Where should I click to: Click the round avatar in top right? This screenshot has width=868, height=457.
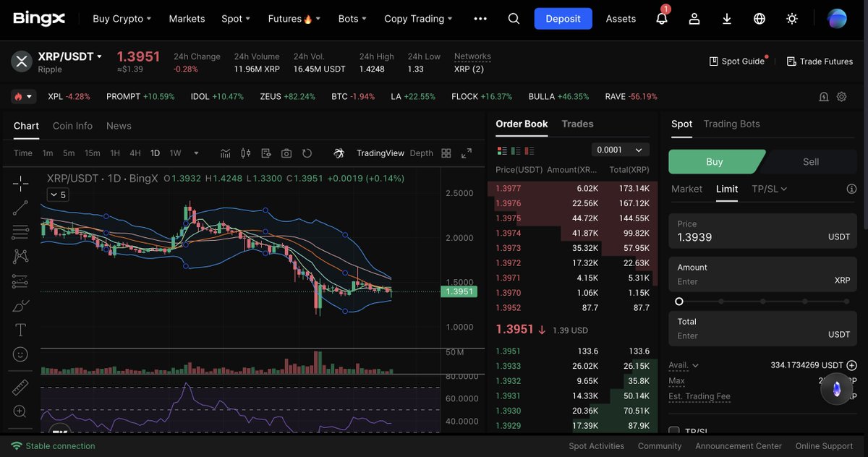pyautogui.click(x=837, y=19)
